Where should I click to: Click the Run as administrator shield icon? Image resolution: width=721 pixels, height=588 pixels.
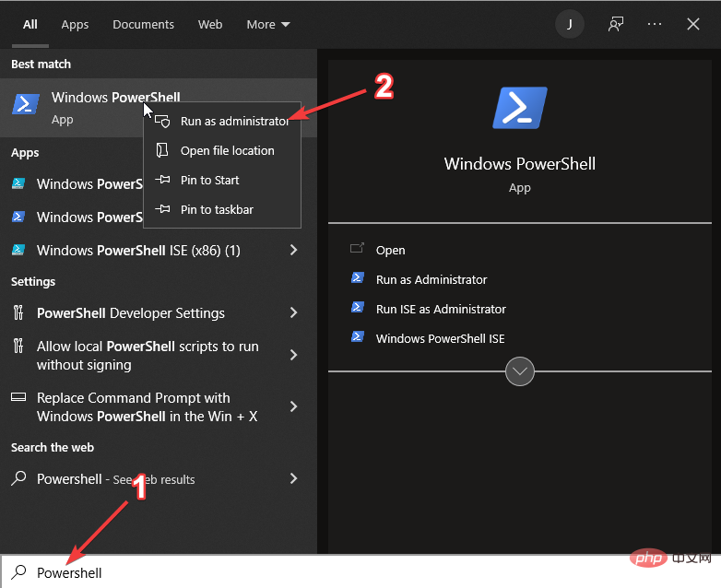(x=162, y=122)
